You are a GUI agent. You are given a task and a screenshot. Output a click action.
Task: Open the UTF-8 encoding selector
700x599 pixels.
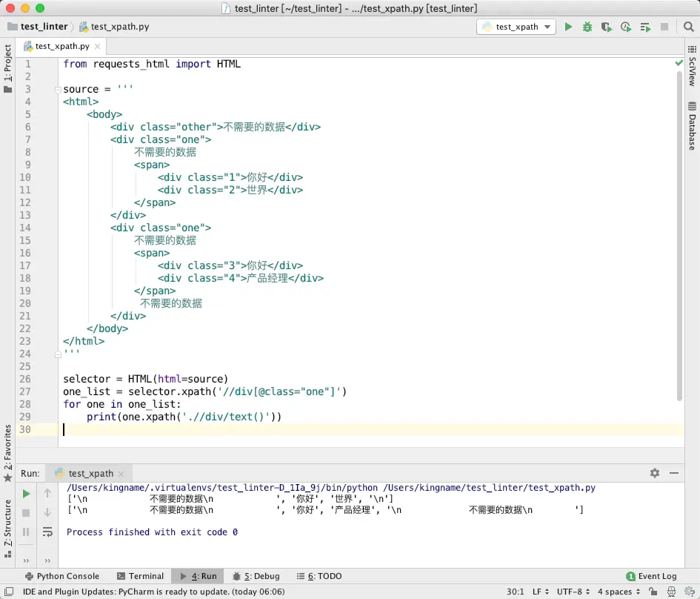[x=573, y=592]
